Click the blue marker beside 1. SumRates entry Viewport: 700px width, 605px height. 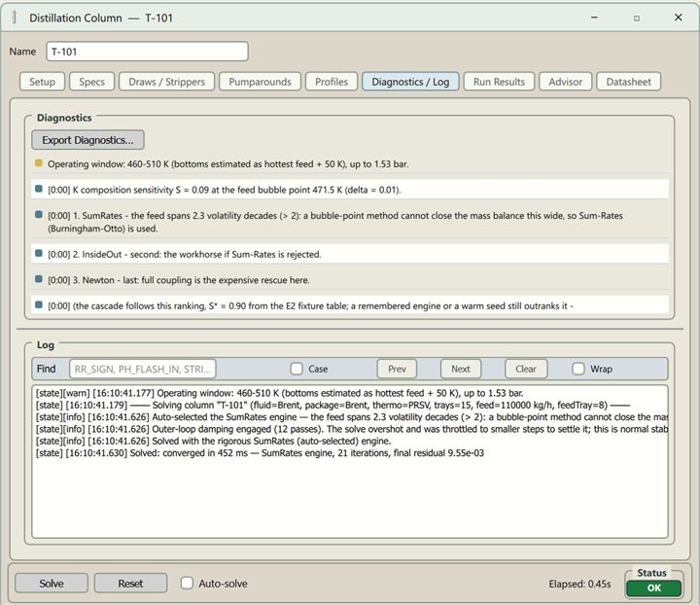click(38, 215)
